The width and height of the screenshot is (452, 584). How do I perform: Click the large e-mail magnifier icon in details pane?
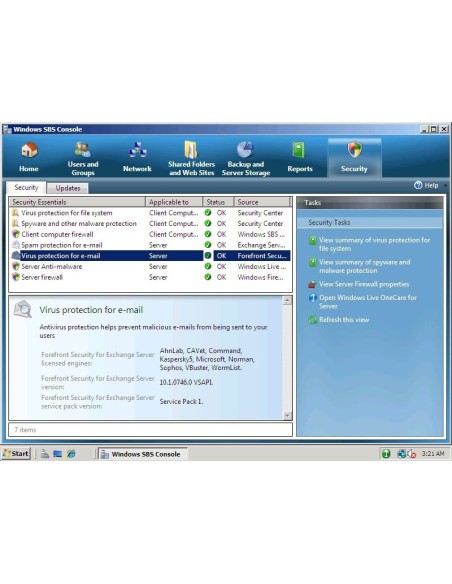[x=23, y=309]
